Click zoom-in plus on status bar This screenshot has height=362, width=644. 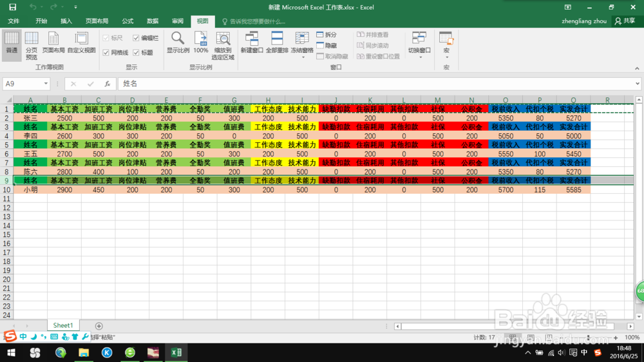pyautogui.click(x=616, y=338)
